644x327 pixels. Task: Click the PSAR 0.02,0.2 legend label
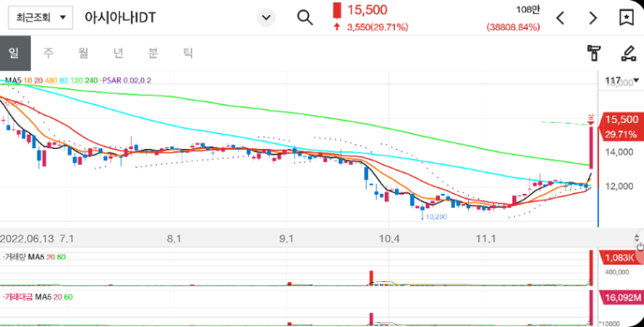[x=126, y=81]
